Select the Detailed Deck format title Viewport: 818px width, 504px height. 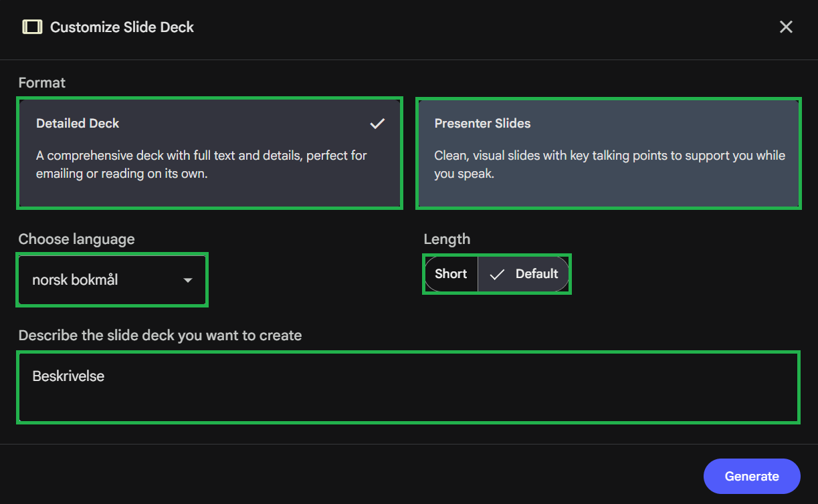click(78, 124)
